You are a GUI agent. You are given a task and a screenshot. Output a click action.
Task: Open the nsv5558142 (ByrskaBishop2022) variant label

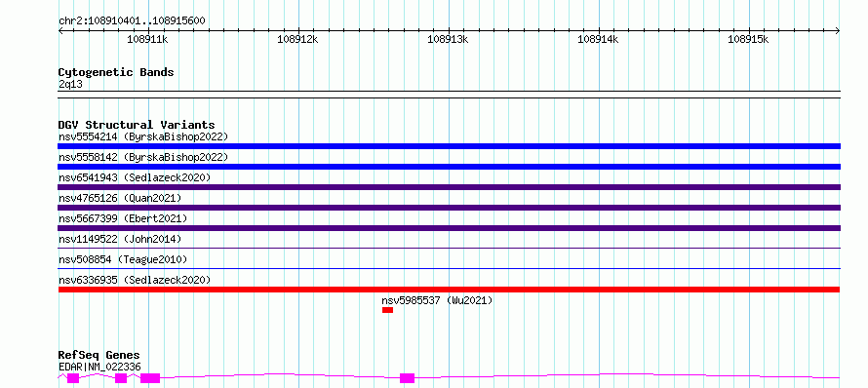point(142,157)
